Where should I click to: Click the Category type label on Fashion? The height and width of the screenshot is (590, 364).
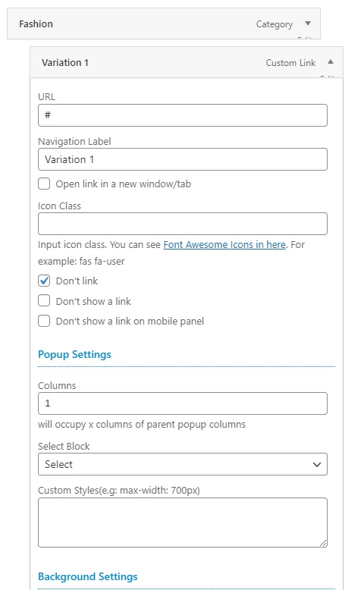pyautogui.click(x=275, y=24)
